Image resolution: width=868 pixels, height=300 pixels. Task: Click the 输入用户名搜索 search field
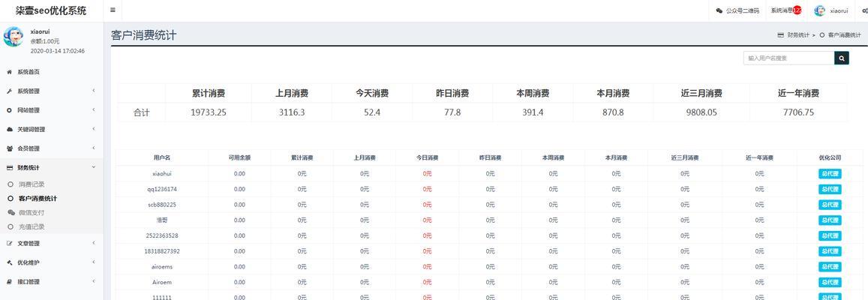pyautogui.click(x=788, y=58)
